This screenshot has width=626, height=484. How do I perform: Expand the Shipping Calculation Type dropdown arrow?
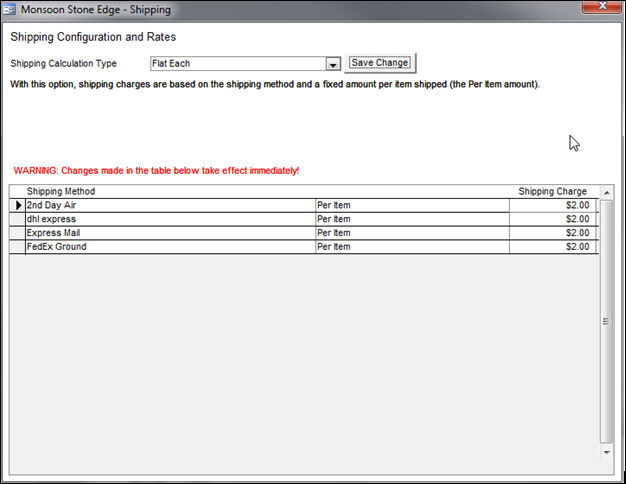333,64
